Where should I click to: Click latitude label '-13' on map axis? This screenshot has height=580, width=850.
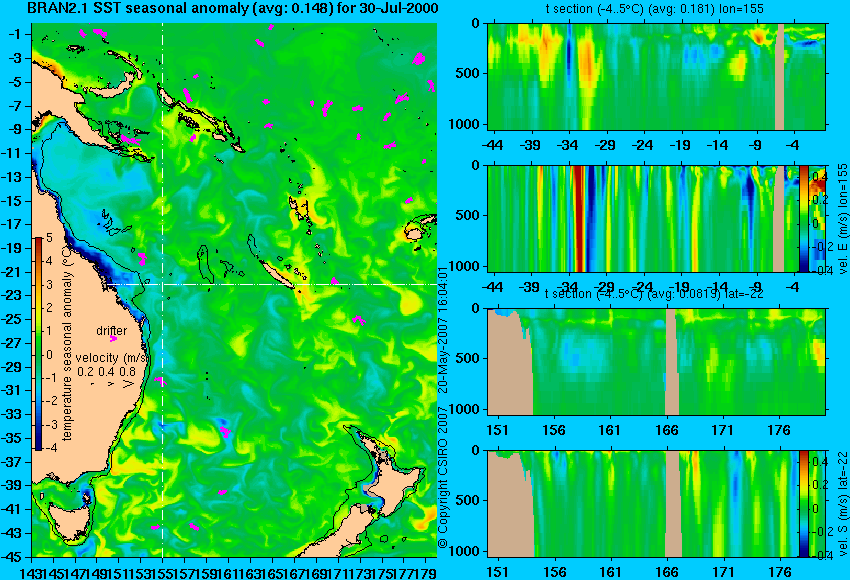pyautogui.click(x=12, y=177)
